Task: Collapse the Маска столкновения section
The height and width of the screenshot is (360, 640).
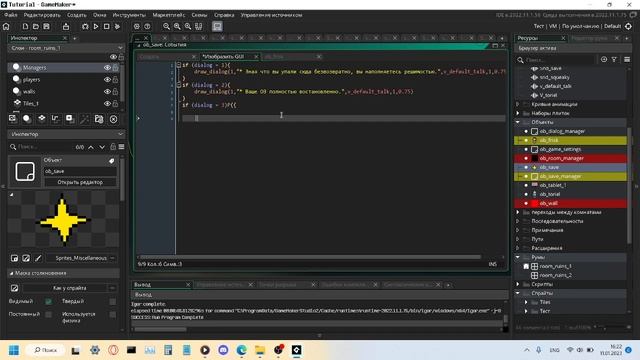Action: click(11, 273)
